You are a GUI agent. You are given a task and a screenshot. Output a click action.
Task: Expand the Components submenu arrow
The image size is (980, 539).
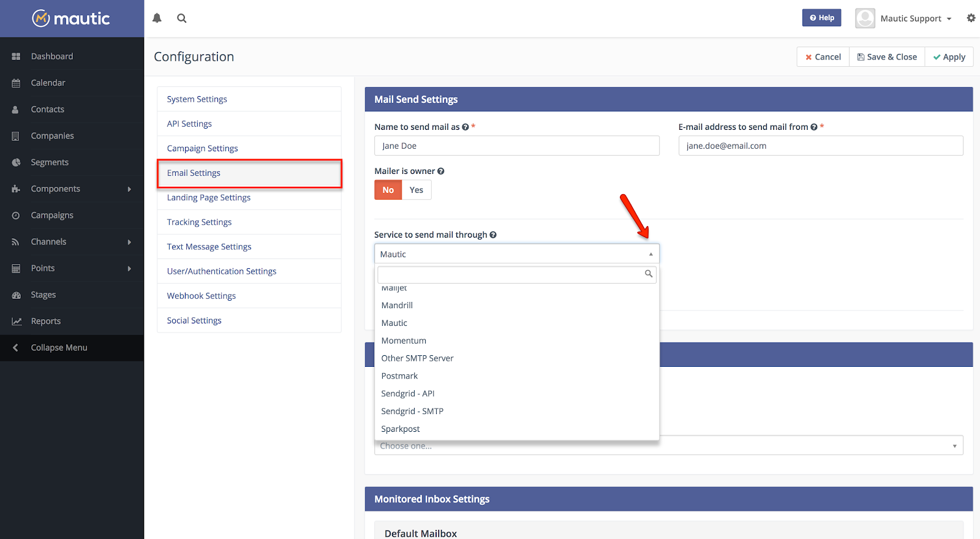pos(129,189)
